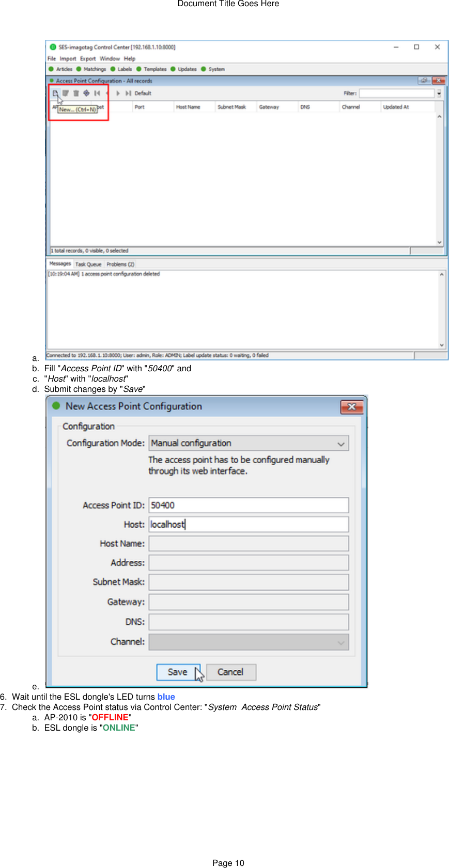Sort by the Gateway column header
Screen dimensions: 449x868
pyautogui.click(x=277, y=107)
